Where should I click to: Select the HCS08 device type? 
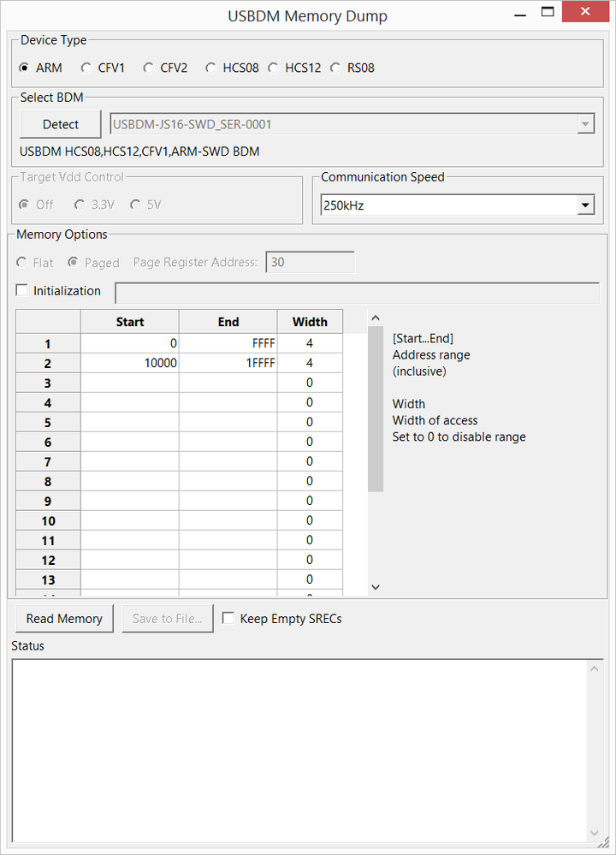click(232, 68)
